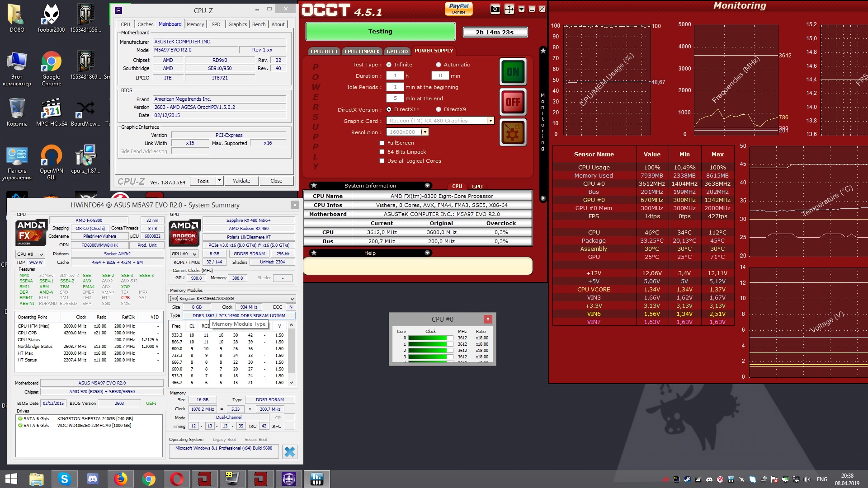Open the Resolution 1600x900 dropdown
The width and height of the screenshot is (868, 488).
425,132
